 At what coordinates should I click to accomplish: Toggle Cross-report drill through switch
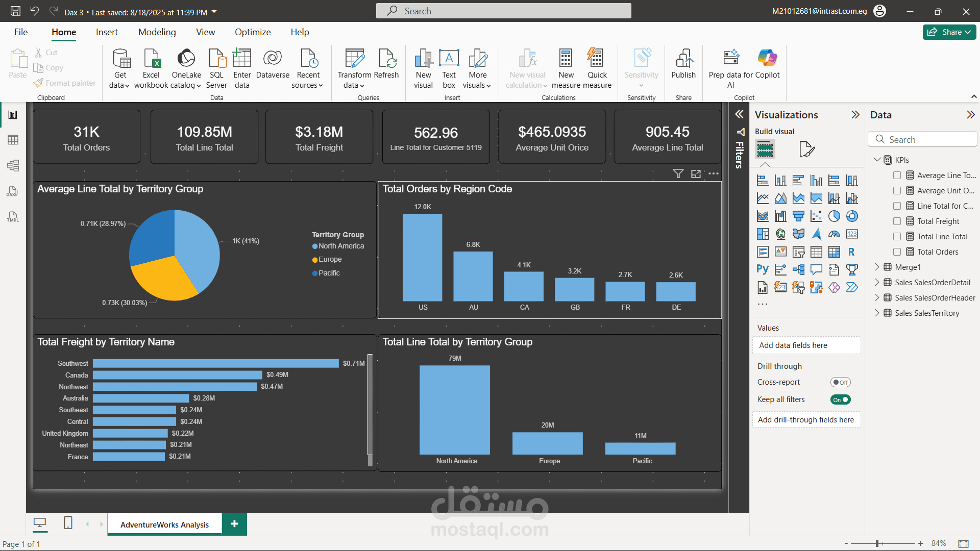[x=840, y=382]
